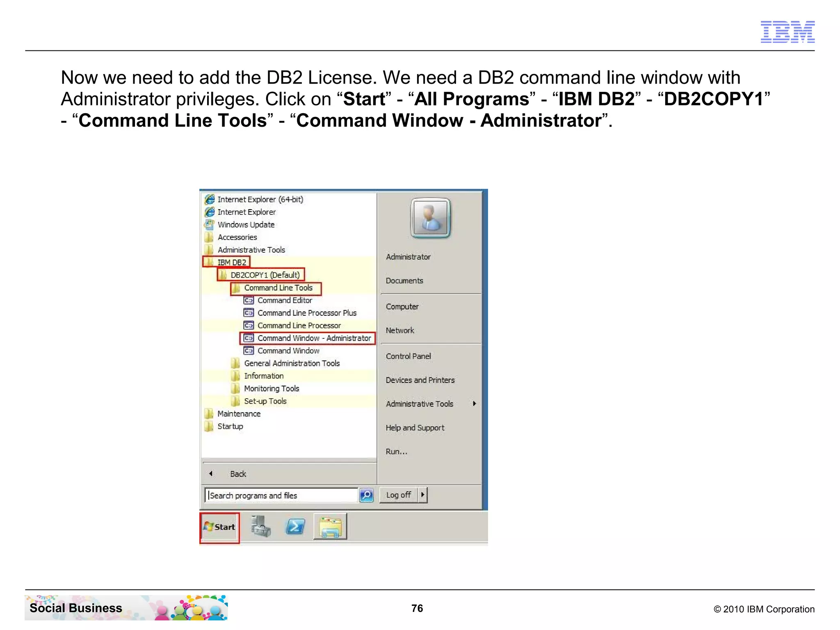Image resolution: width=840 pixels, height=630 pixels.
Task: Open Server Manager from the taskbar
Action: click(x=261, y=526)
